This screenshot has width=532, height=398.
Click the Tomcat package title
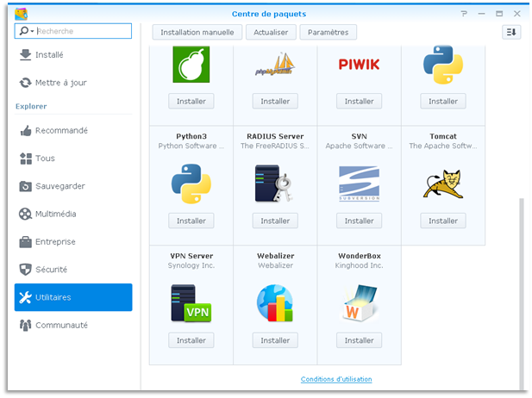(x=443, y=136)
